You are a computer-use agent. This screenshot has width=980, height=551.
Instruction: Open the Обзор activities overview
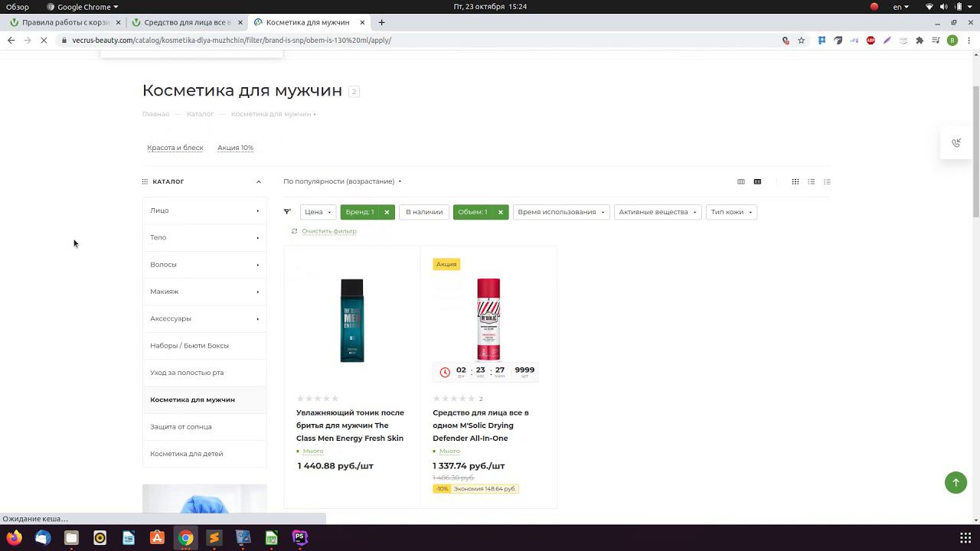[x=18, y=7]
